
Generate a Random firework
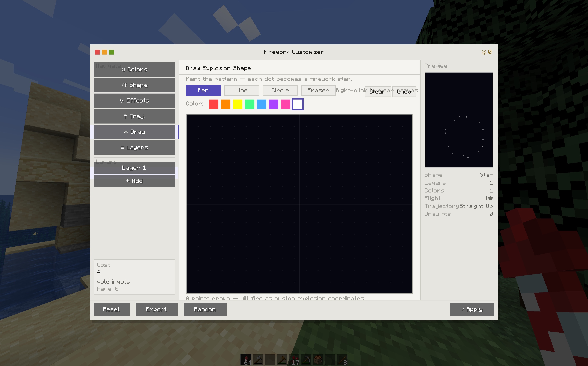tap(205, 309)
